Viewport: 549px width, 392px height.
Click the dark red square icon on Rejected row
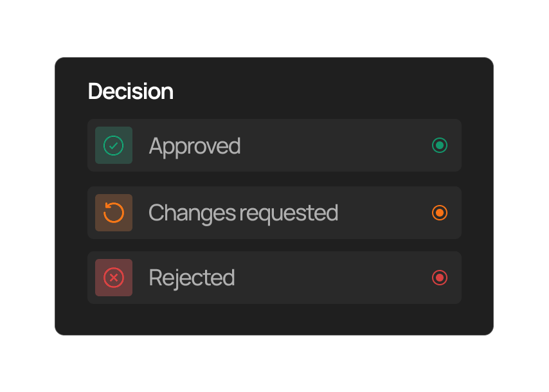coord(113,278)
